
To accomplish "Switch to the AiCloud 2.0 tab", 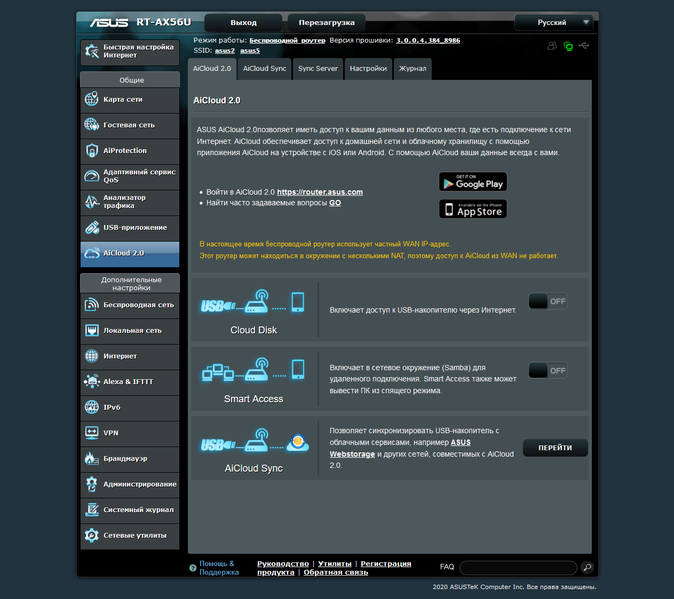I will point(212,69).
